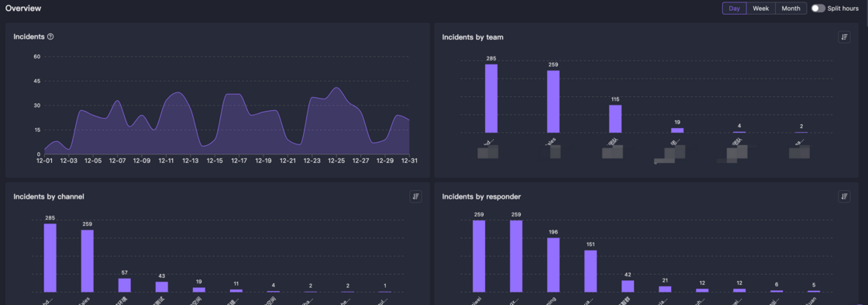Enable the Split hours toggle
Image resolution: width=868 pixels, height=305 pixels.
818,9
